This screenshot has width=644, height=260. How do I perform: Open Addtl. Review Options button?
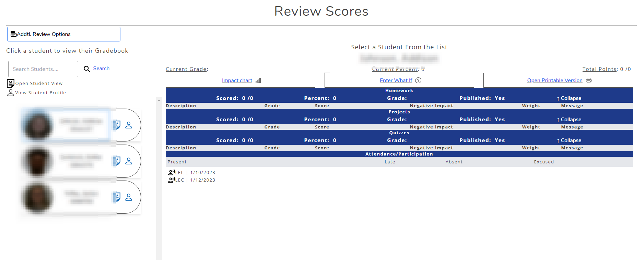point(64,34)
